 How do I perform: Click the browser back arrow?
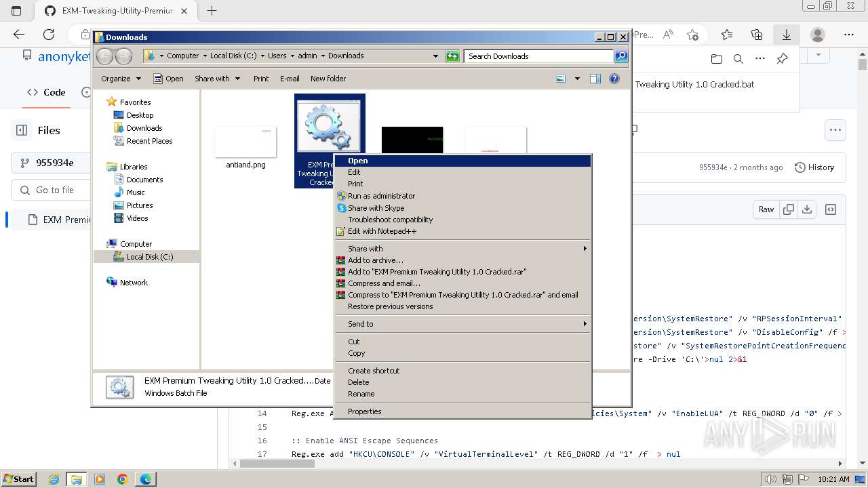[x=19, y=35]
